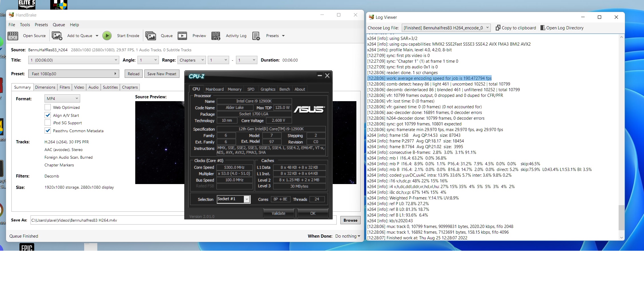Viewport: 644px width, 308px height.
Task: Open the Mainboard tab in CPU-Z
Action: click(x=215, y=89)
